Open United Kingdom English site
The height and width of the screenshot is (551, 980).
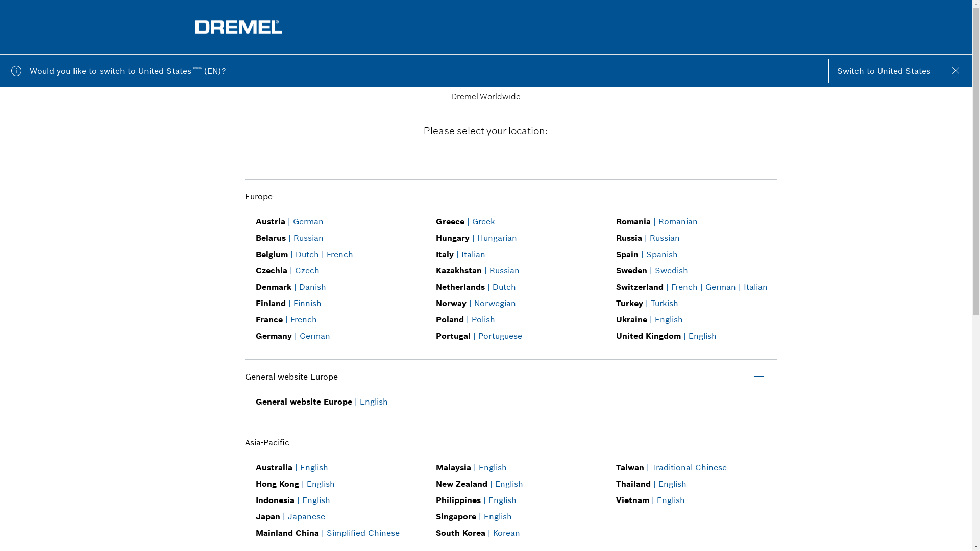702,336
